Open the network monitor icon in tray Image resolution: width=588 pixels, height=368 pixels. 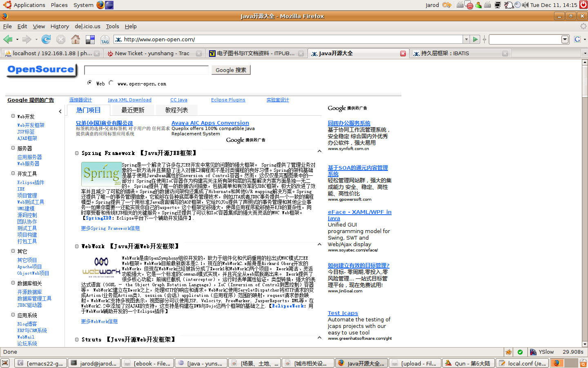(x=498, y=5)
